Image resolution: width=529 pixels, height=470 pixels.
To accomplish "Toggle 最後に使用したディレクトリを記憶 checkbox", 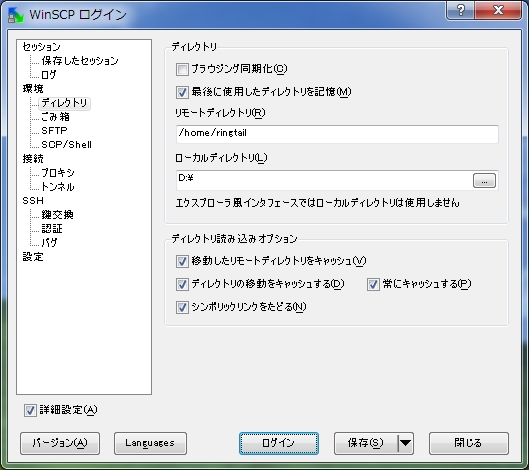I will click(x=182, y=92).
